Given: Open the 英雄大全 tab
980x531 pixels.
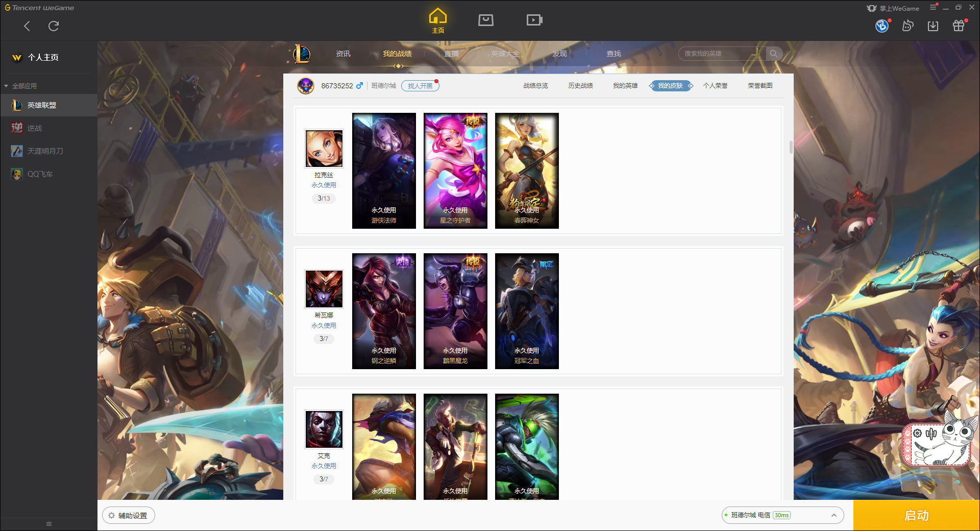Looking at the screenshot, I should tap(505, 54).
